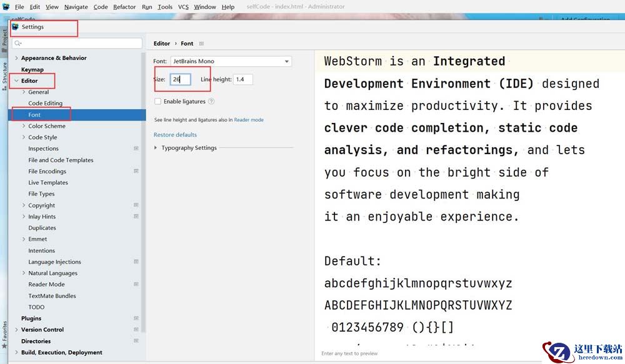The width and height of the screenshot is (625, 364).
Task: Select File and Code Templates page
Action: [61, 160]
